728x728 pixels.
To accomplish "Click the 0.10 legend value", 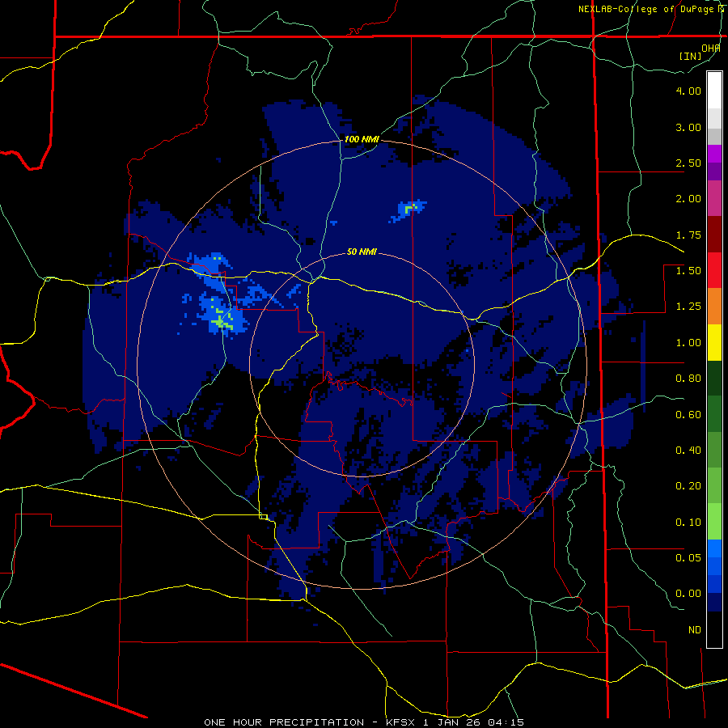I will (688, 523).
